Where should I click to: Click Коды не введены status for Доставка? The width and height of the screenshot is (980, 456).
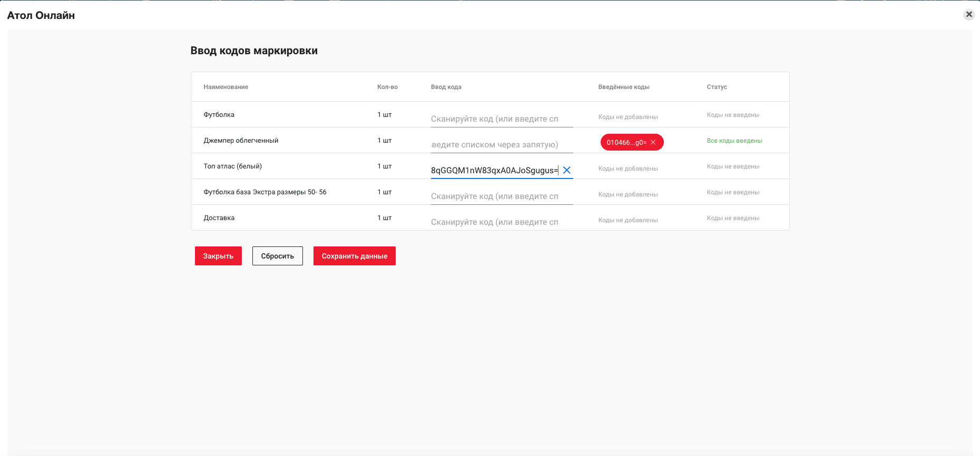click(733, 218)
